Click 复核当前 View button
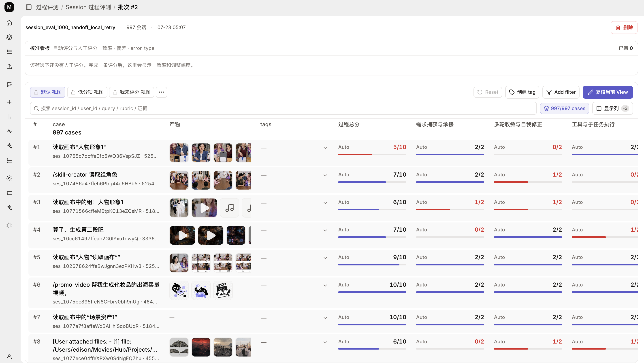The image size is (644, 363). click(x=608, y=92)
